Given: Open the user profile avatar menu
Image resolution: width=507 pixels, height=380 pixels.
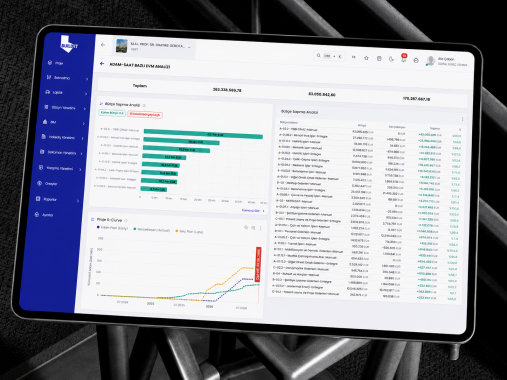Looking at the screenshot, I should 431,61.
